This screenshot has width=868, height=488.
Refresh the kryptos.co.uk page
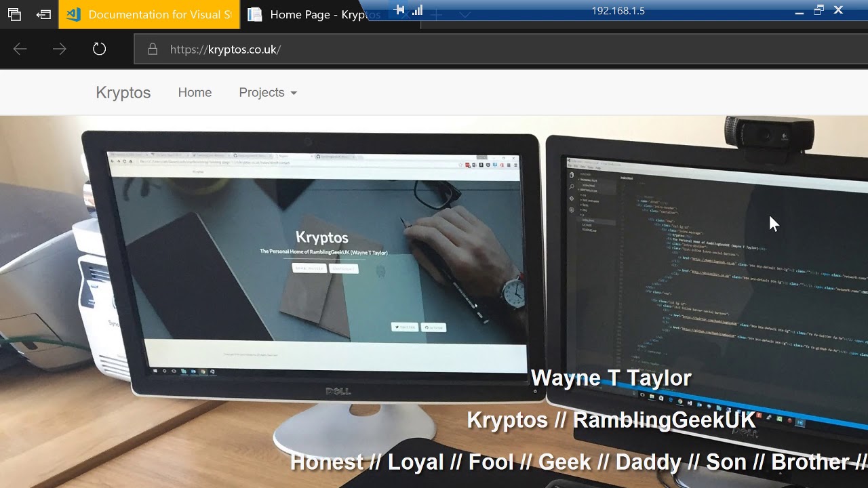pos(100,49)
